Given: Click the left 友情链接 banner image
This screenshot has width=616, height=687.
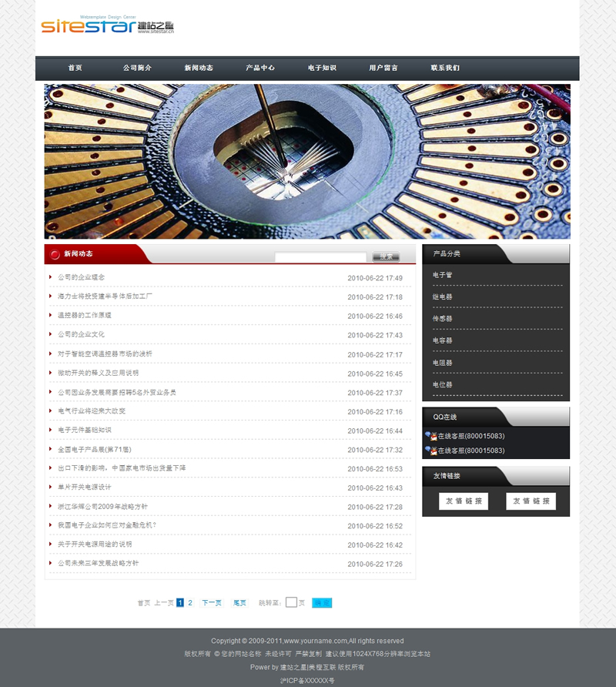Looking at the screenshot, I should [464, 501].
